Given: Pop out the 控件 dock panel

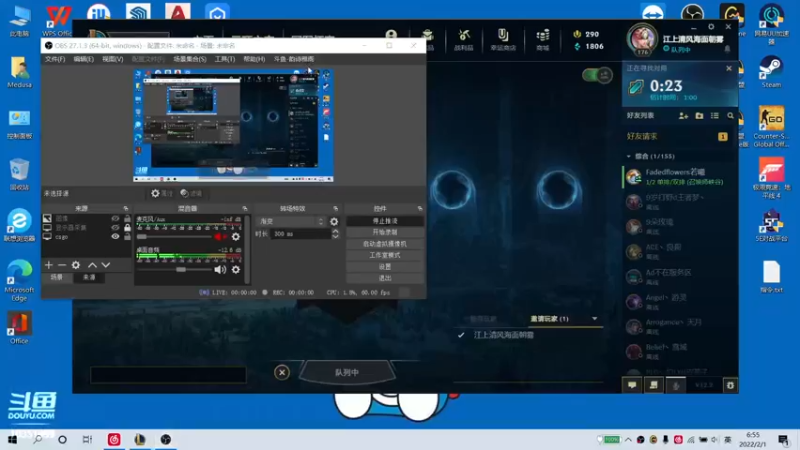Looking at the screenshot, I should click(x=420, y=209).
